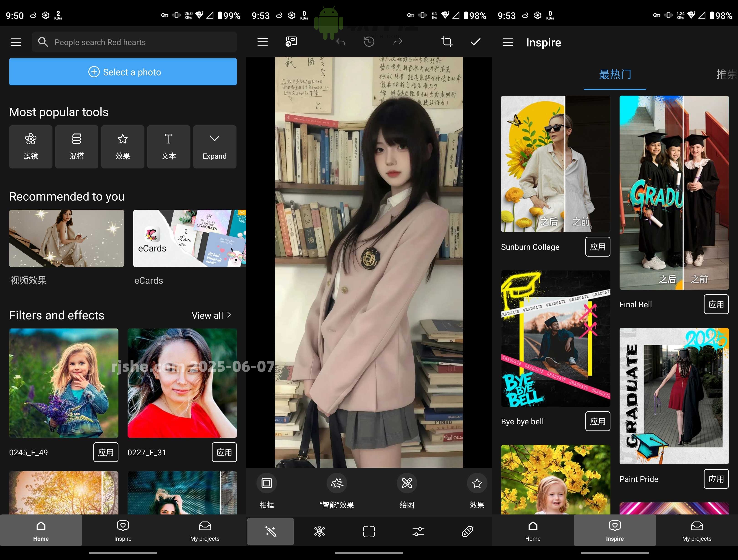The width and height of the screenshot is (738, 560).
Task: Open the edit history
Action: [x=369, y=42]
